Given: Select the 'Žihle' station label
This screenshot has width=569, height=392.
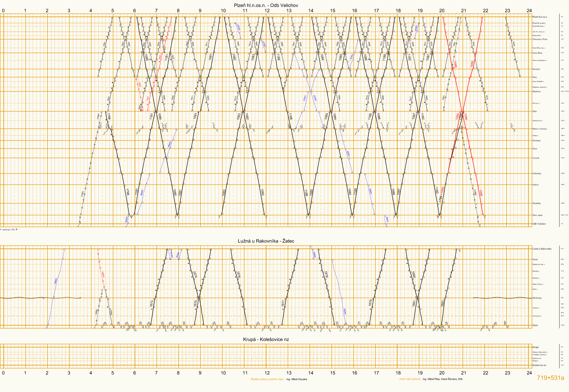Looking at the screenshot, I should click(534, 111).
